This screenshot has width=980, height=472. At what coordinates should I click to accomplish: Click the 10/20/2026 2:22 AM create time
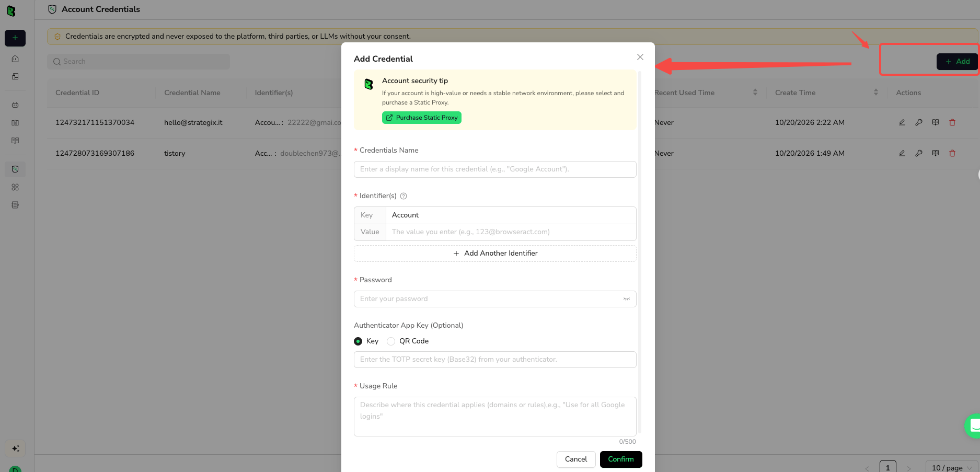click(810, 122)
